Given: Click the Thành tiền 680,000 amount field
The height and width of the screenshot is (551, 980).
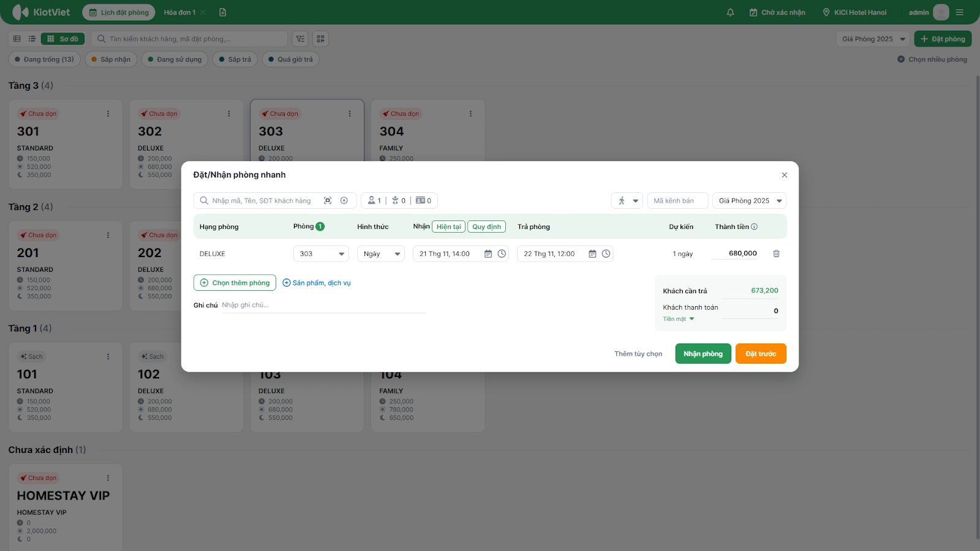Looking at the screenshot, I should 735,253.
